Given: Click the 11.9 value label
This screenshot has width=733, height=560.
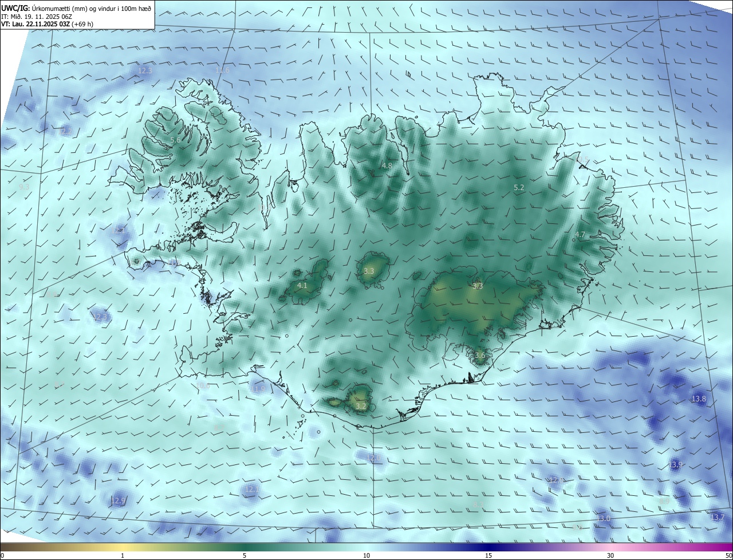Looking at the screenshot, I should 258,389.
